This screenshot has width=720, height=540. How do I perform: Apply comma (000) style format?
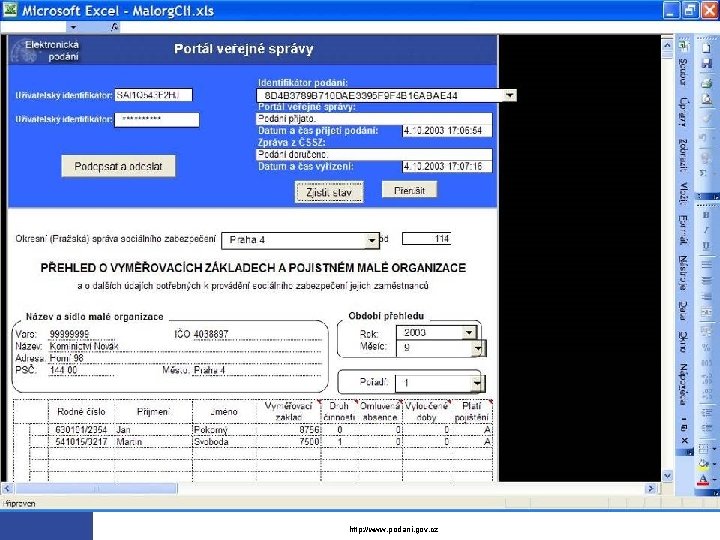click(706, 363)
